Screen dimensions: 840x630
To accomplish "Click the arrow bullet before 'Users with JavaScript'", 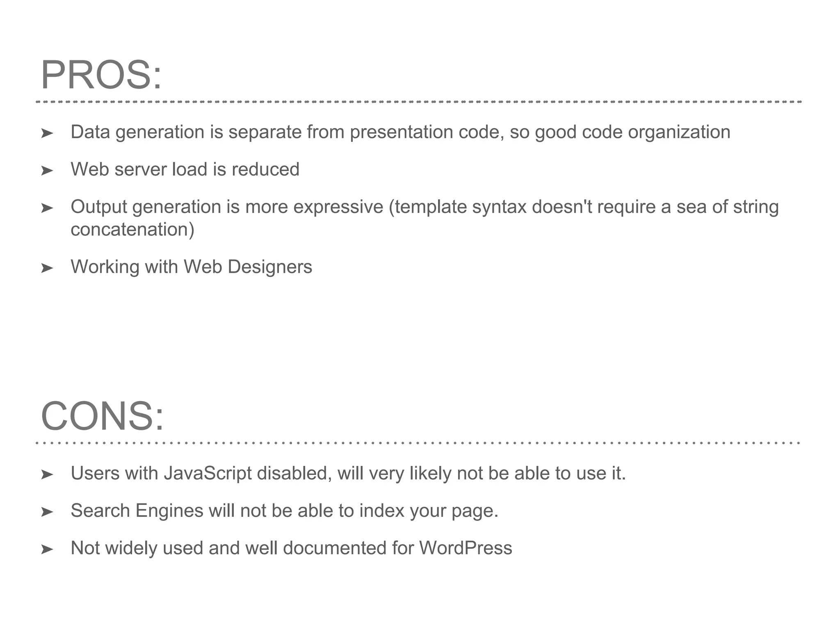I will pos(47,475).
